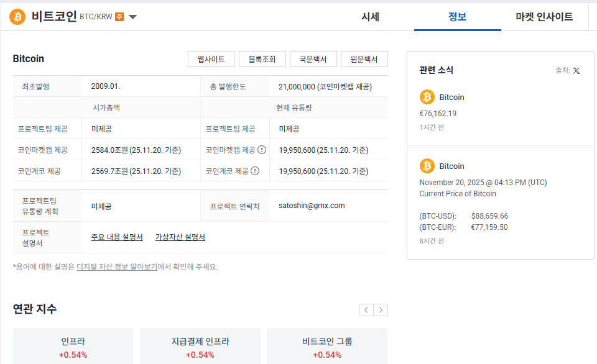Click the 'Current Price of Bitcoin' text
The width and height of the screenshot is (597, 364).
point(458,194)
